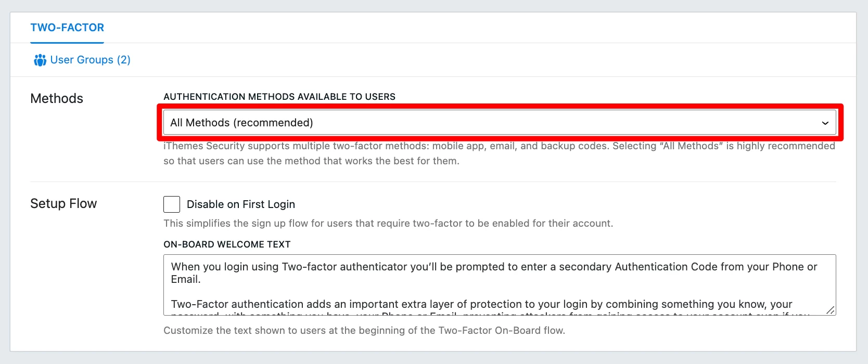Screen dimensions: 868x364
Task: Click the partially hidden last line of welcome text
Action: coord(490,314)
